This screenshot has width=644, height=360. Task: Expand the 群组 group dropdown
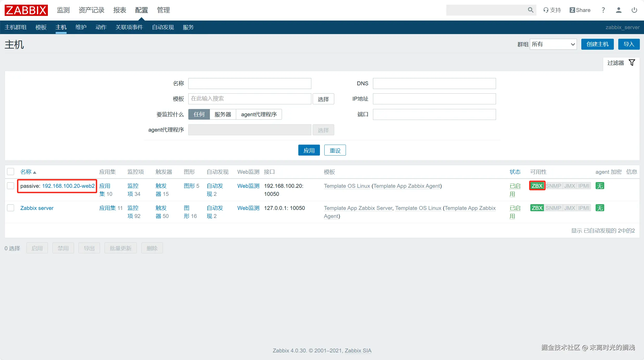coord(553,44)
